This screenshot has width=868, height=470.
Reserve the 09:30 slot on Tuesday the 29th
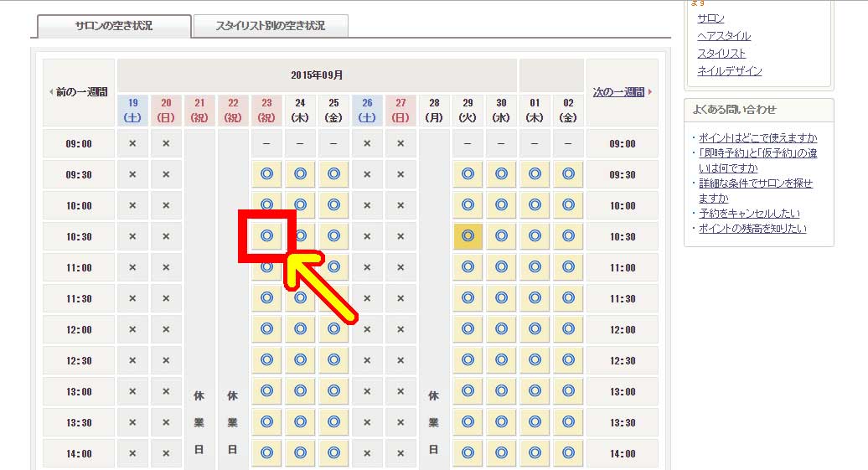(468, 174)
